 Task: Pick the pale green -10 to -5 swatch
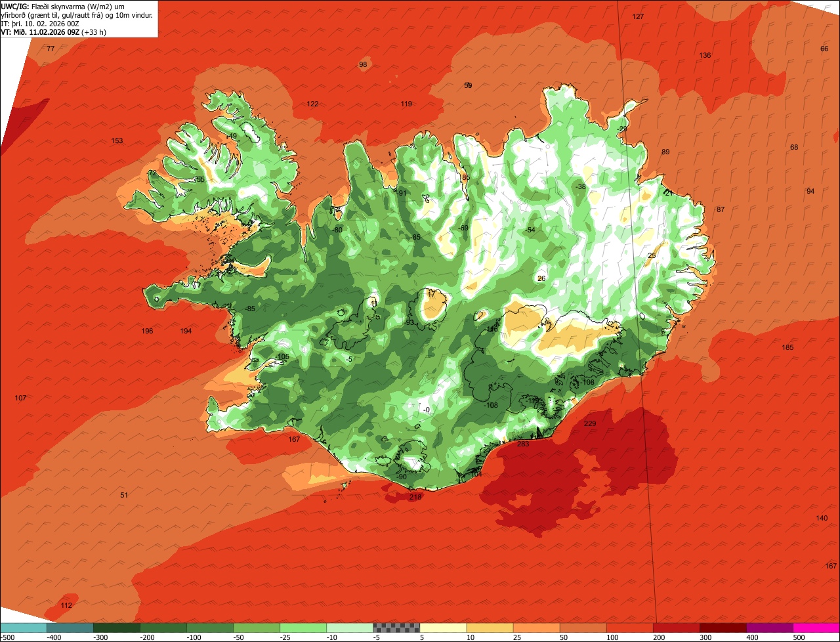pyautogui.click(x=350, y=628)
